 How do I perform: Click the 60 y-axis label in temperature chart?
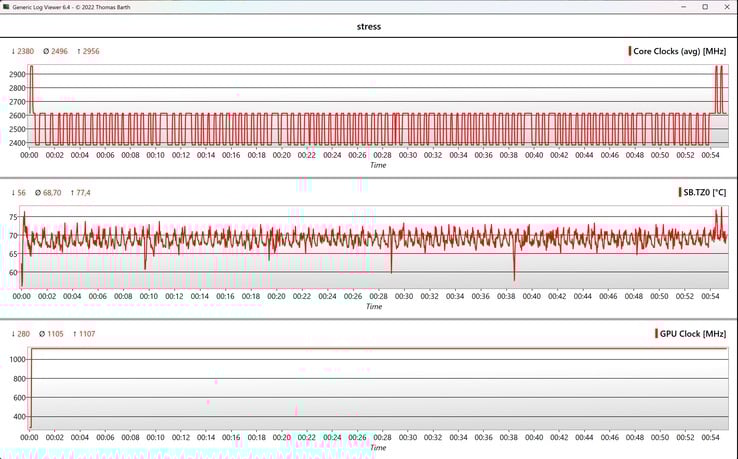coord(13,273)
